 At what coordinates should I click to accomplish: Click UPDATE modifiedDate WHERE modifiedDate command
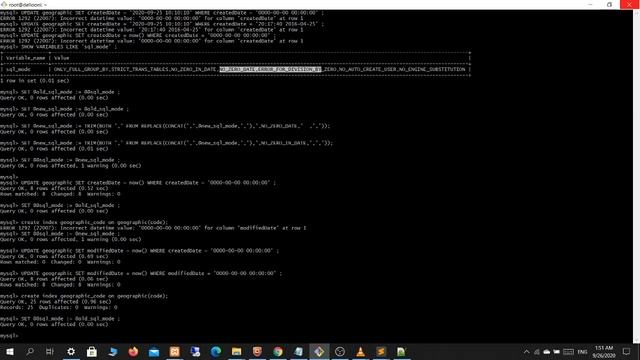point(151,273)
